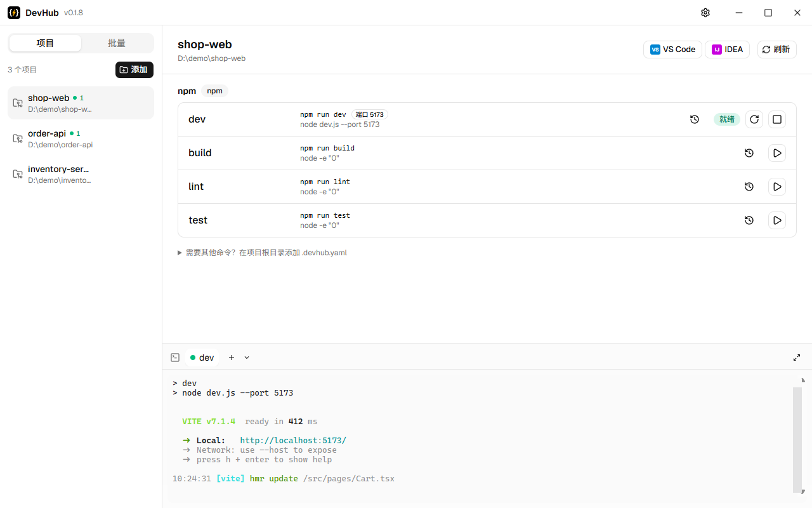Image resolution: width=812 pixels, height=508 pixels.
Task: Click the shop-web heading title
Action: coord(205,44)
